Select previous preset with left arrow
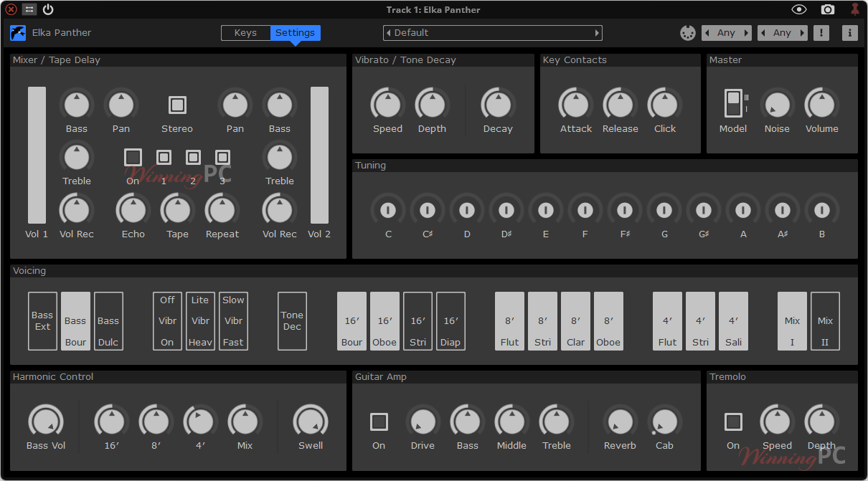The height and width of the screenshot is (481, 868). 388,33
